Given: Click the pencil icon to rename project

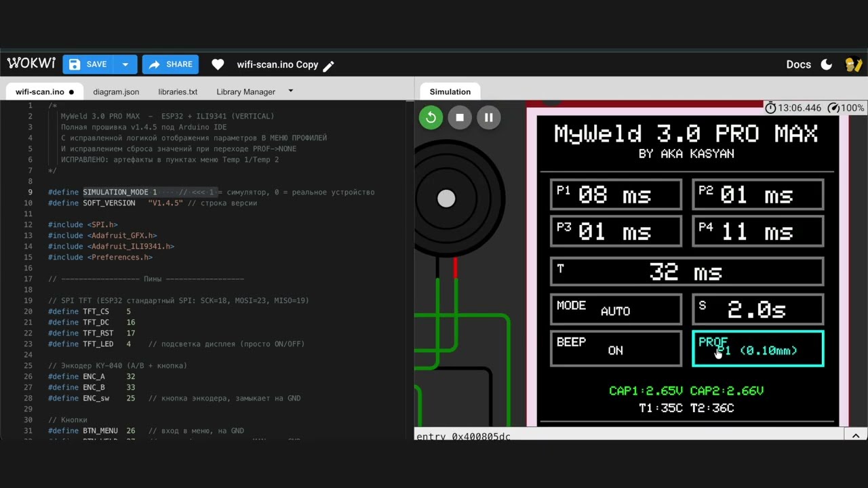Looking at the screenshot, I should click(x=329, y=65).
